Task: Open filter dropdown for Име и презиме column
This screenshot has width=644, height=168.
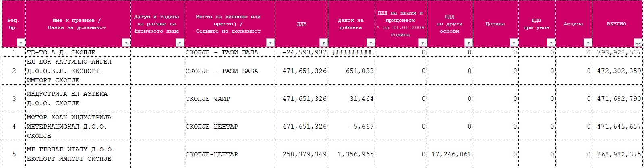Action: 126,43
